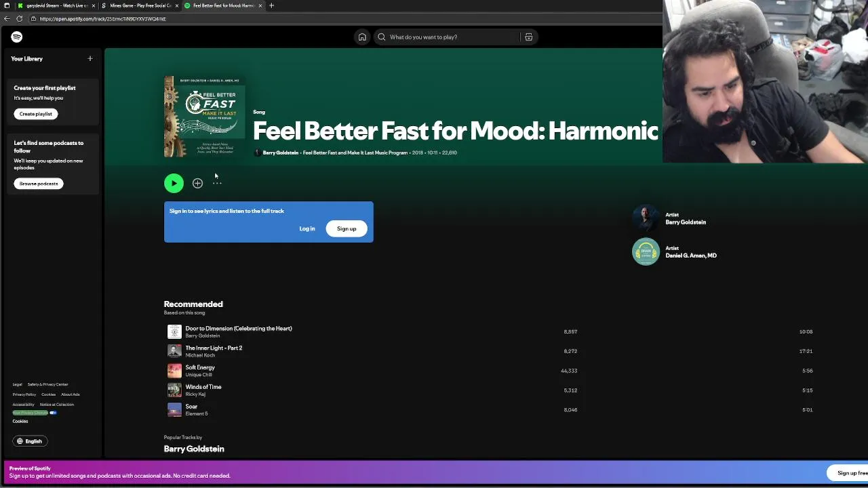Open Ricky Kej artist link
The height and width of the screenshot is (488, 868).
pos(195,394)
